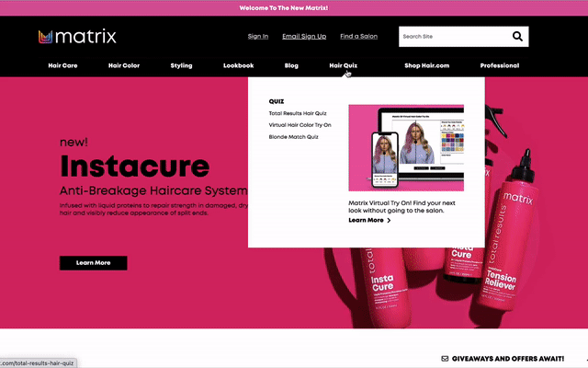The width and height of the screenshot is (588, 368).
Task: Open the Hair Quiz menu
Action: 343,65
